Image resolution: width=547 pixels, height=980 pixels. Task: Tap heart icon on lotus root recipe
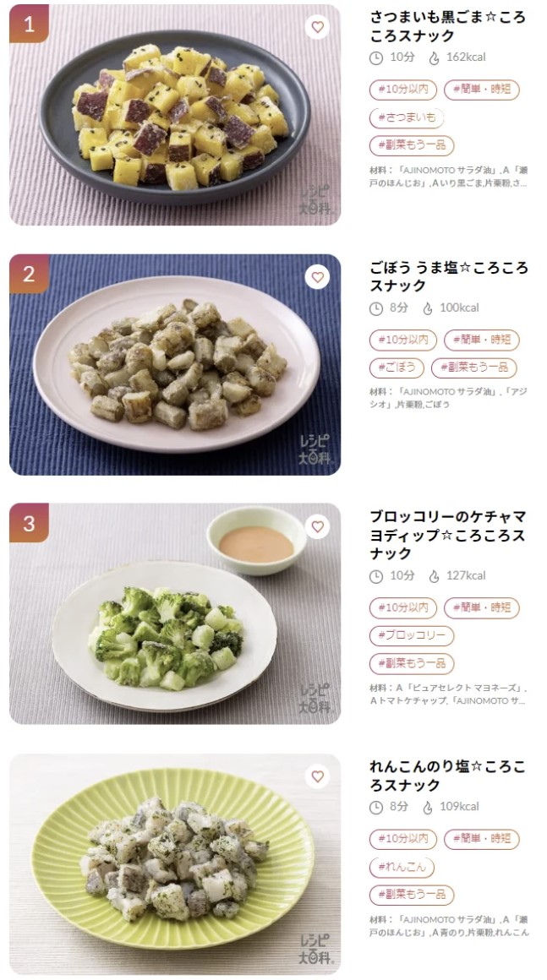coord(318,776)
